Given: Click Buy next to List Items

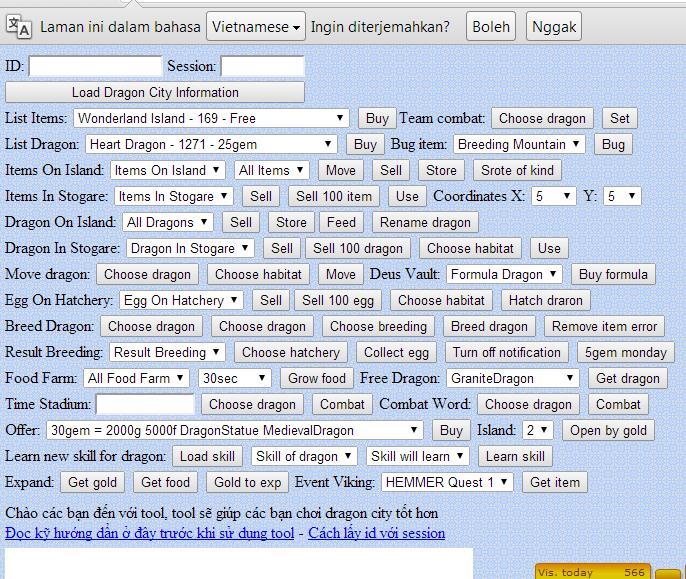Looking at the screenshot, I should click(x=377, y=118).
